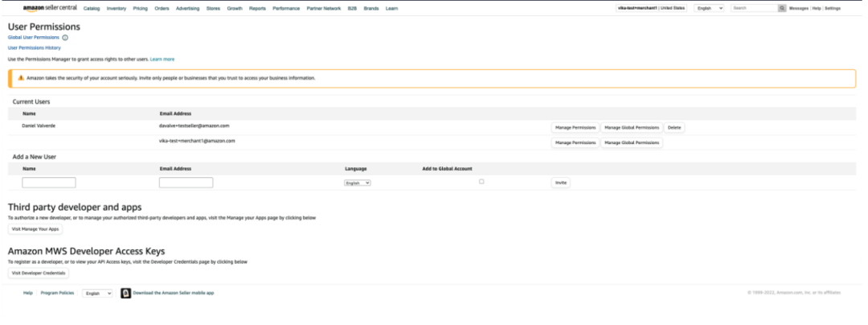Open Help link in header

(x=817, y=8)
